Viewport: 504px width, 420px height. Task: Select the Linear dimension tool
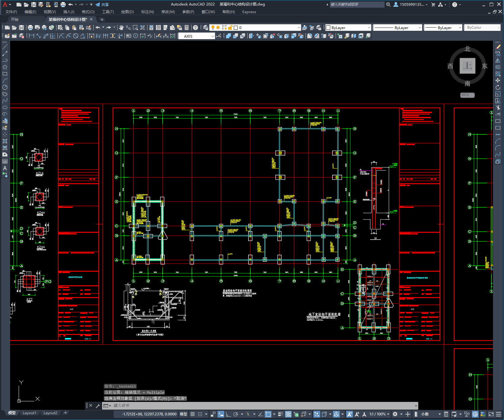point(32,36)
